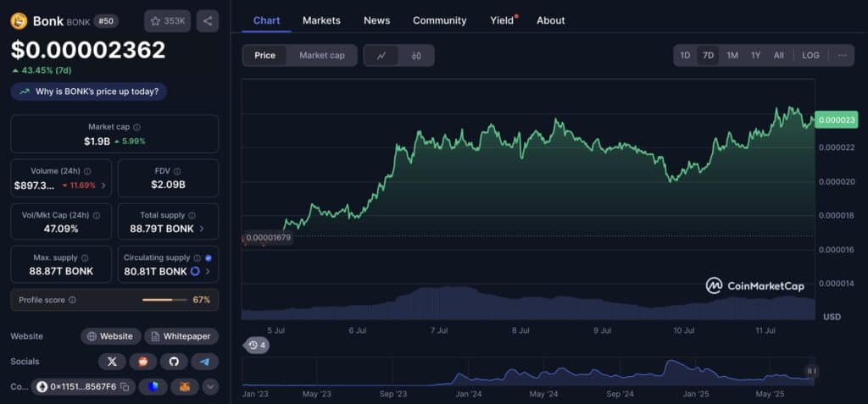
Task: Add Bonk to watchlist via star button
Action: [x=168, y=21]
